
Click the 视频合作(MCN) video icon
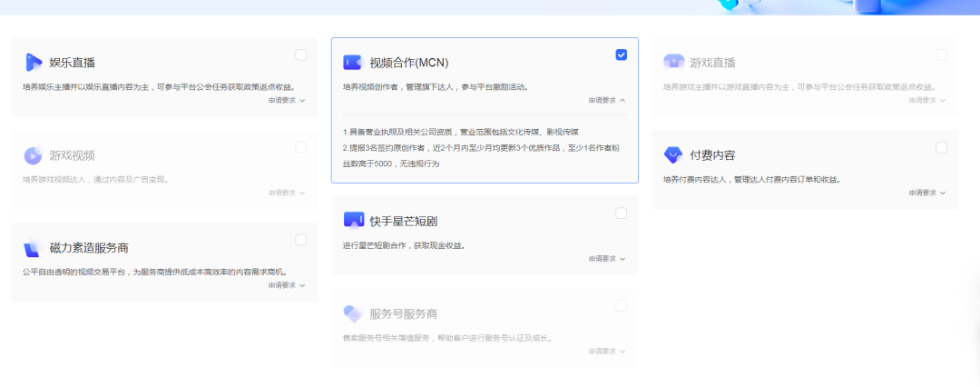(352, 63)
